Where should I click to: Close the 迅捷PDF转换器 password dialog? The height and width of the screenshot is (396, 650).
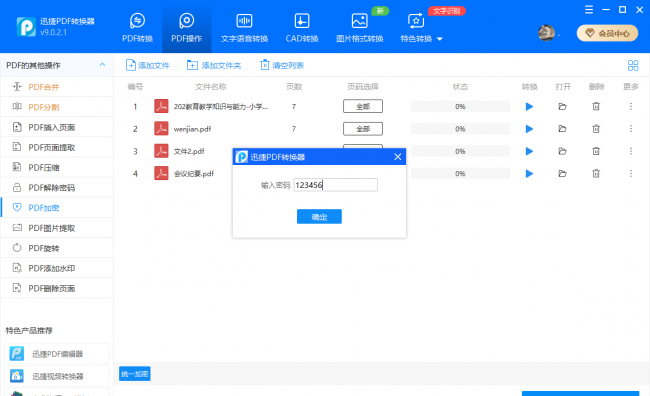point(398,157)
